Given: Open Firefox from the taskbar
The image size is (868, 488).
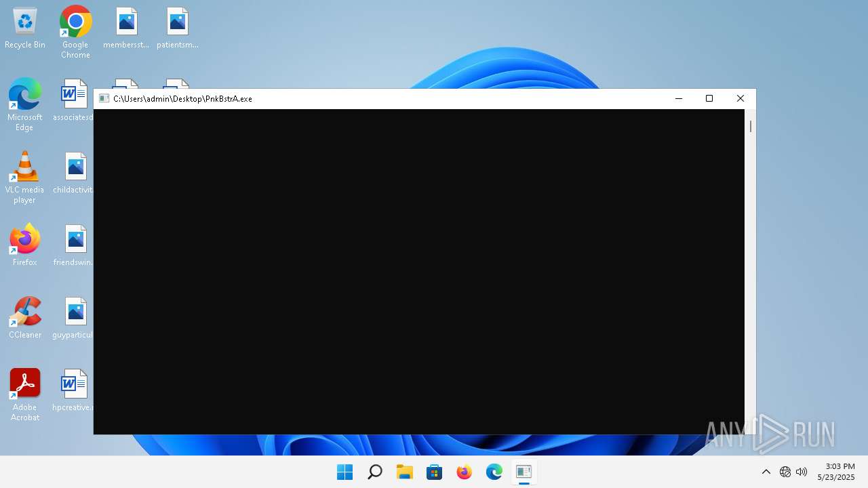Looking at the screenshot, I should point(465,472).
